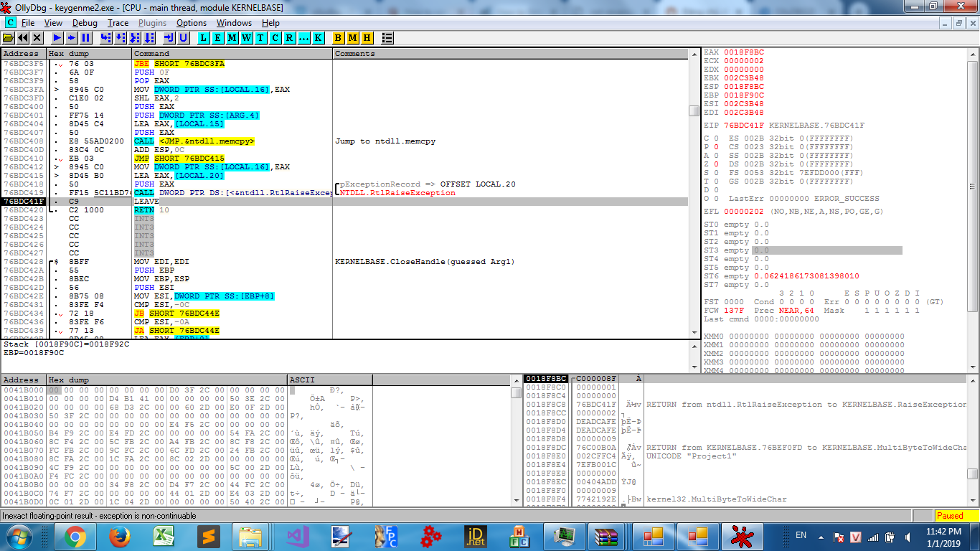The image size is (980, 551).
Task: Select the CALL ntdll.memcpy instruction row
Action: (x=344, y=141)
